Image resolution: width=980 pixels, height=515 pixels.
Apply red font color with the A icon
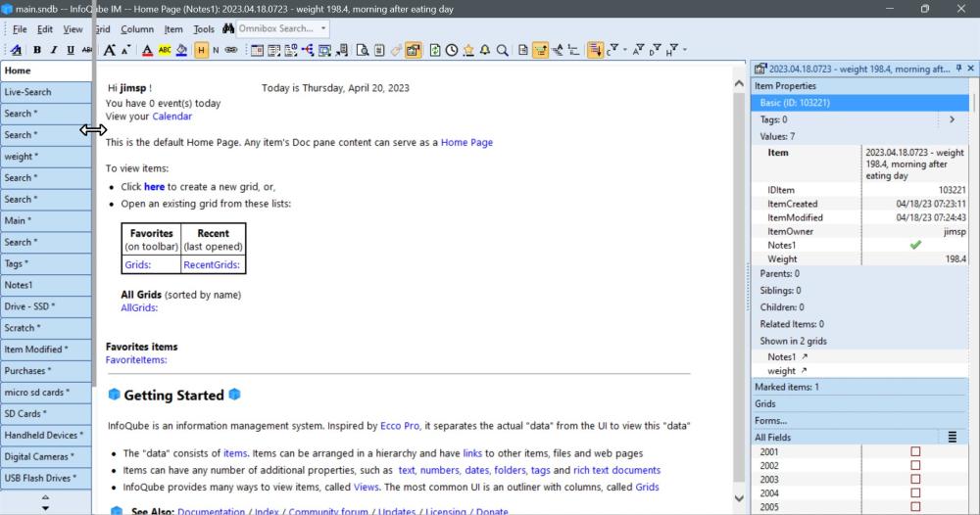pyautogui.click(x=147, y=50)
